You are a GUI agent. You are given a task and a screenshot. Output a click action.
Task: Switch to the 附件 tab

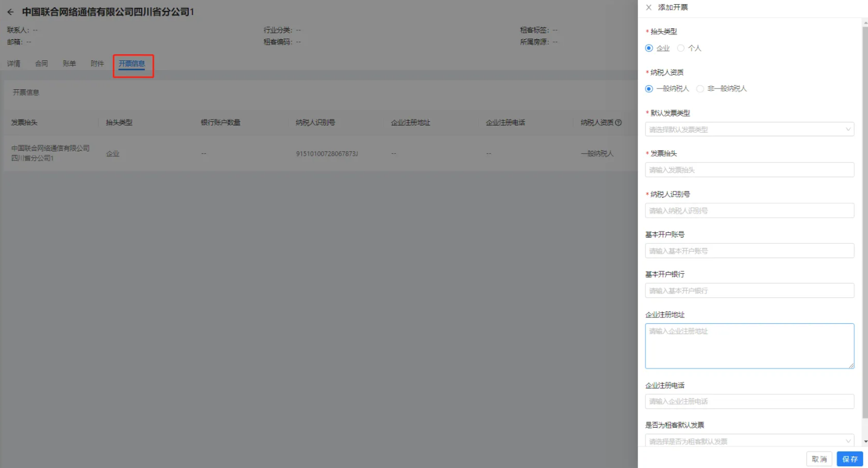[x=97, y=63]
